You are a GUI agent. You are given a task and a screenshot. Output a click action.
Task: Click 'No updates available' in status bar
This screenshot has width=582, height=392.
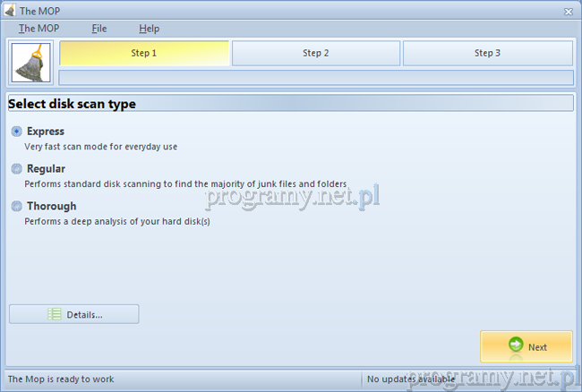(410, 379)
